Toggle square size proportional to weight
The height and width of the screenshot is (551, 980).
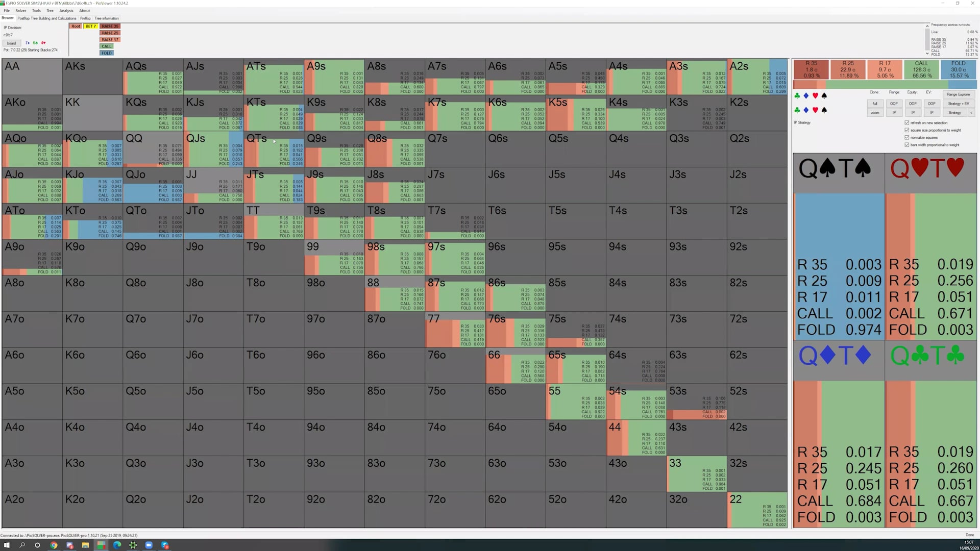pyautogui.click(x=907, y=130)
